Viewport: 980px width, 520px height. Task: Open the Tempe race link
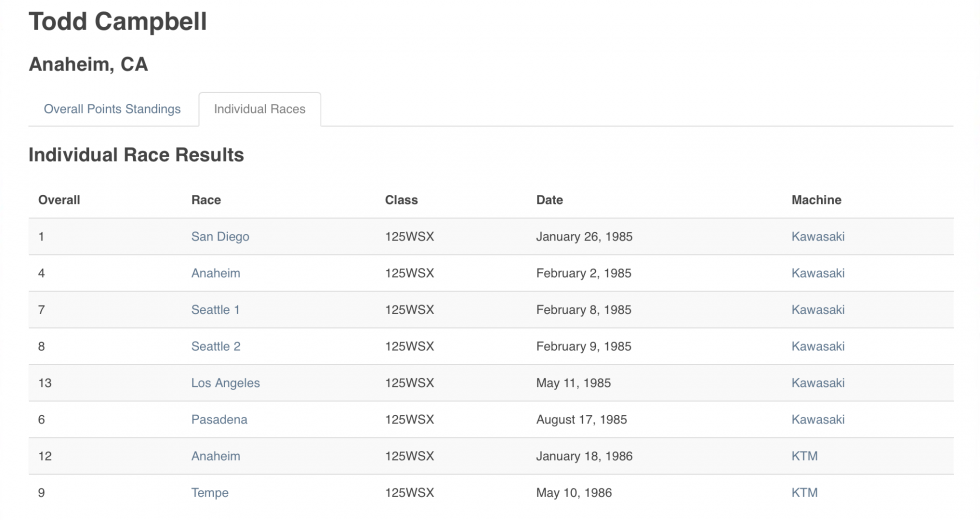tap(210, 493)
